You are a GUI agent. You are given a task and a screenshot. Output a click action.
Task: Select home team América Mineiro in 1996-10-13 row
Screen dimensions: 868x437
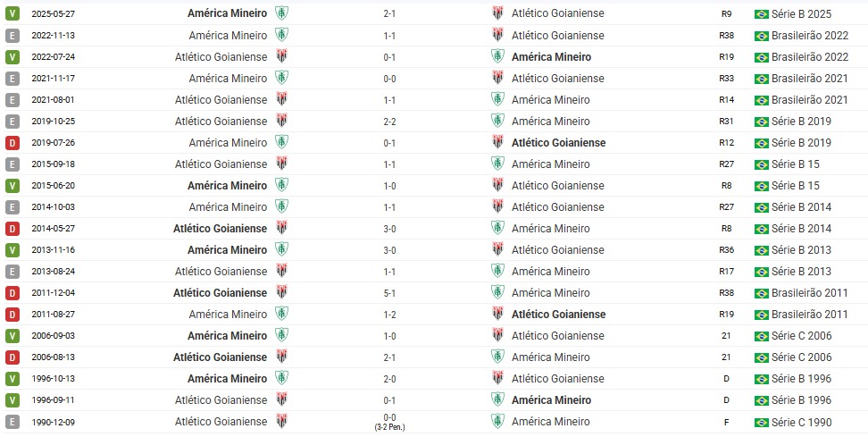[x=227, y=379]
